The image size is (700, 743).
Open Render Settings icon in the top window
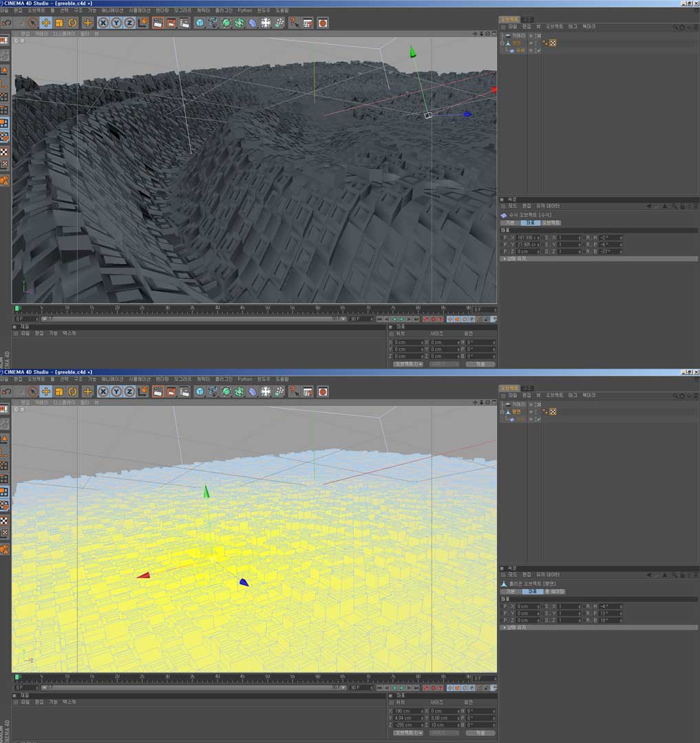(x=184, y=23)
